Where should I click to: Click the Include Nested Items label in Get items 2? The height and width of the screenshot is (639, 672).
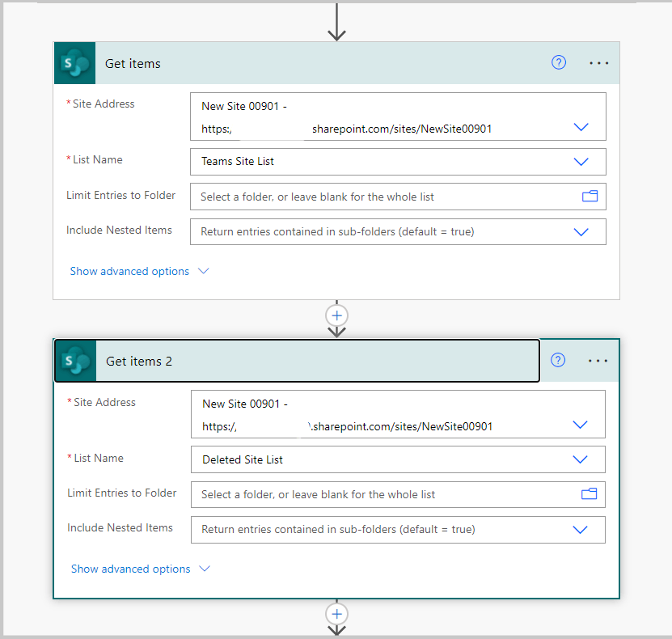[x=120, y=527]
